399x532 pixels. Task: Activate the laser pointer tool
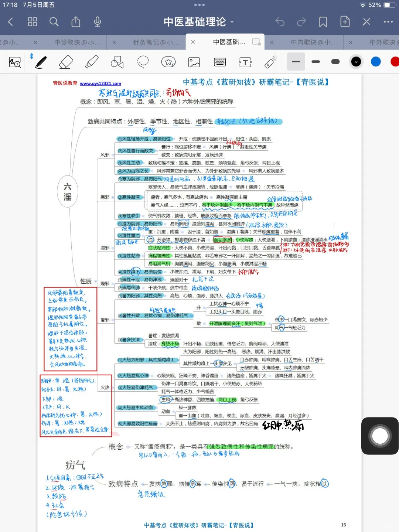(x=271, y=62)
